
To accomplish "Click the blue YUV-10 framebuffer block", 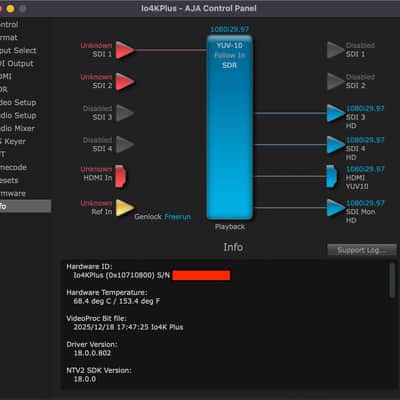I will tap(230, 128).
